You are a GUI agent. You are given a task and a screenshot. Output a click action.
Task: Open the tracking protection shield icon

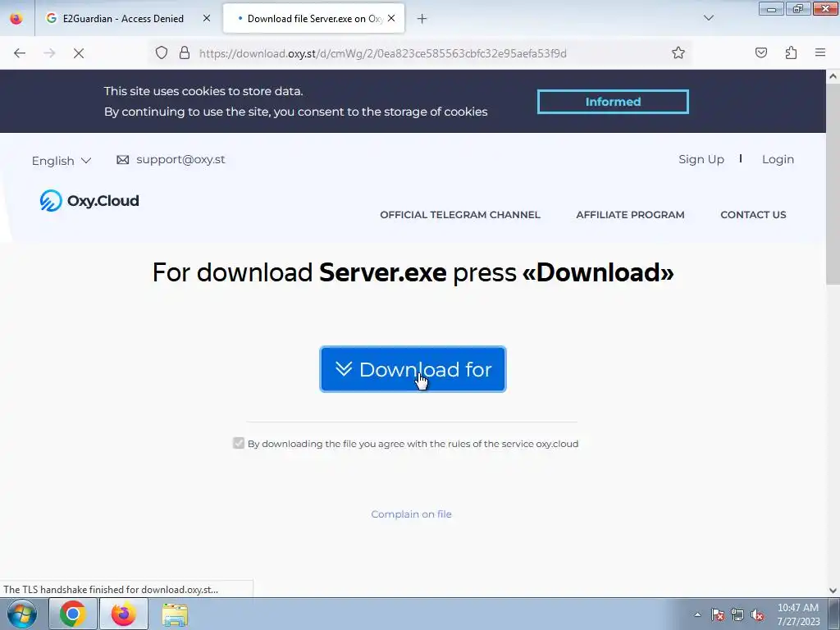coord(162,52)
